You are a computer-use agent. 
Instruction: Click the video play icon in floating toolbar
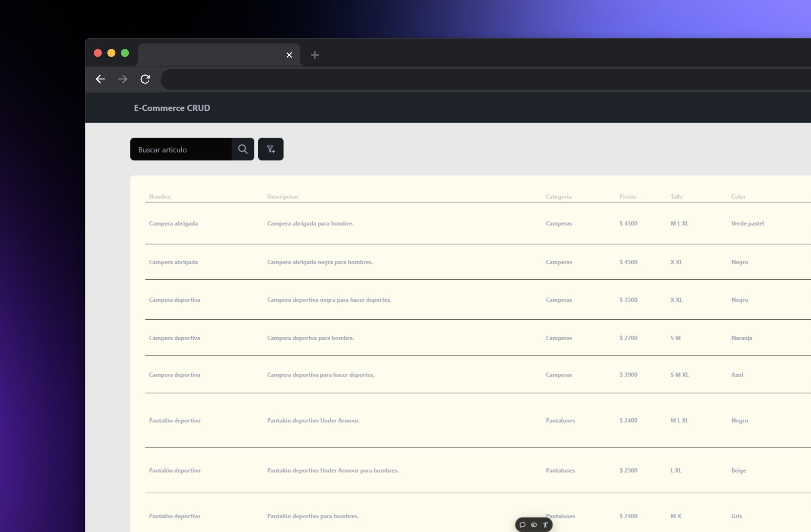tap(534, 525)
